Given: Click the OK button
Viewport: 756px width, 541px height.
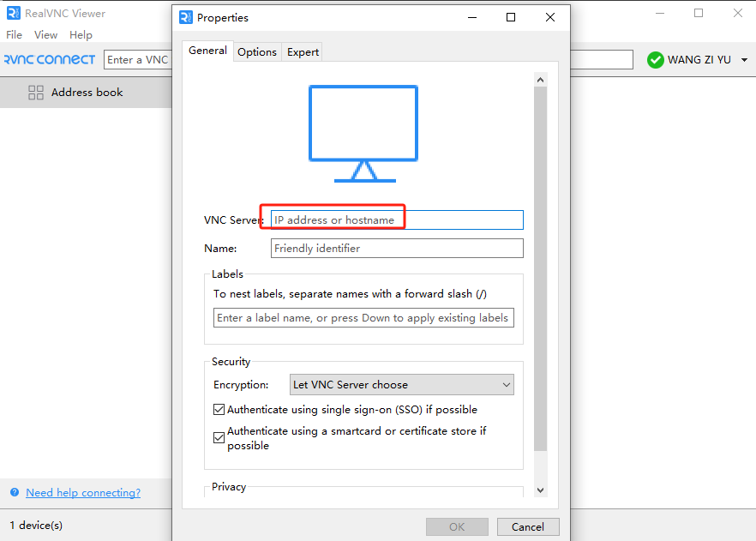Looking at the screenshot, I should point(457,527).
